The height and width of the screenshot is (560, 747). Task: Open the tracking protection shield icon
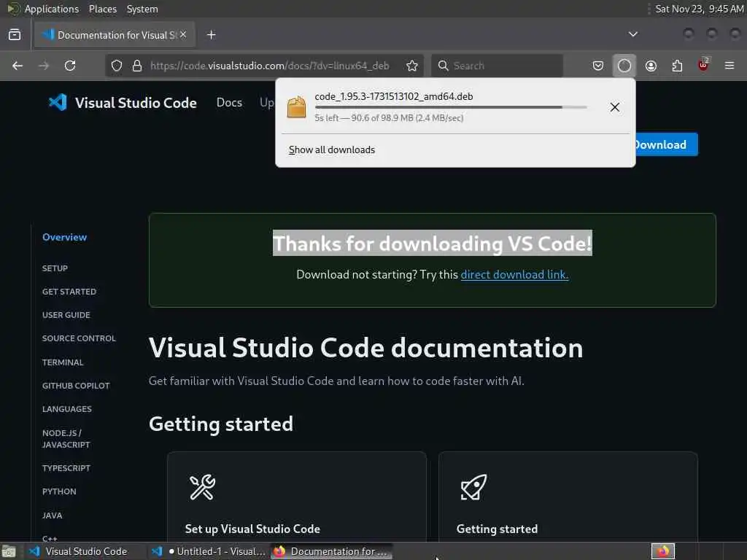[x=117, y=66]
